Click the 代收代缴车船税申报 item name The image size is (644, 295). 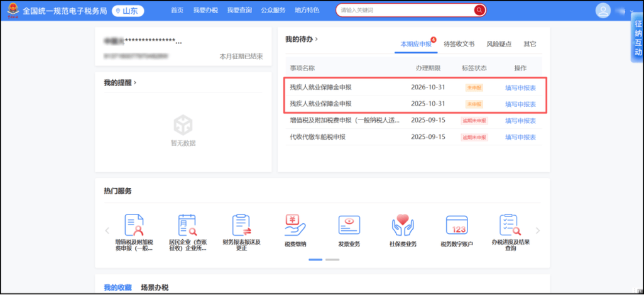(317, 136)
